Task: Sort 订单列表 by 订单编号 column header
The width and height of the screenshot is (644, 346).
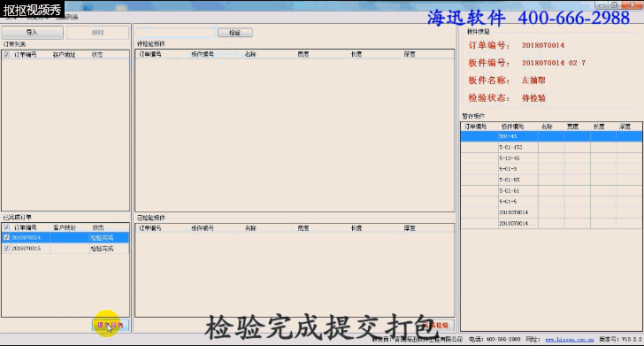Action: pyautogui.click(x=25, y=54)
